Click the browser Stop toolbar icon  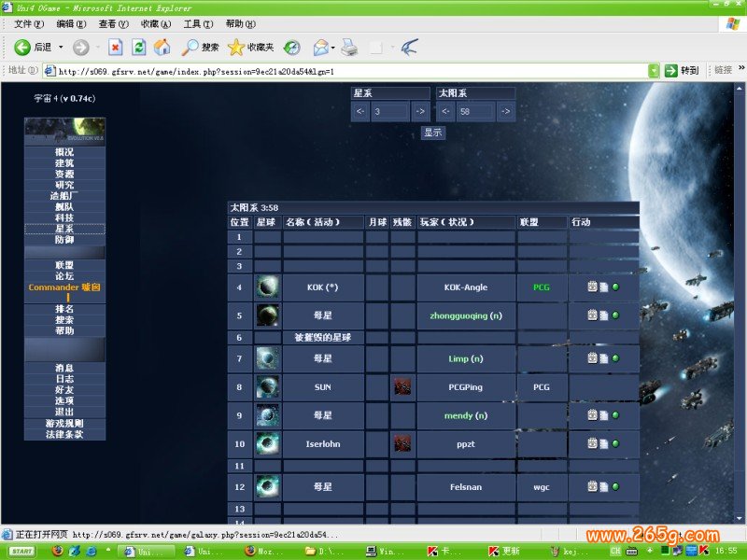pyautogui.click(x=115, y=47)
